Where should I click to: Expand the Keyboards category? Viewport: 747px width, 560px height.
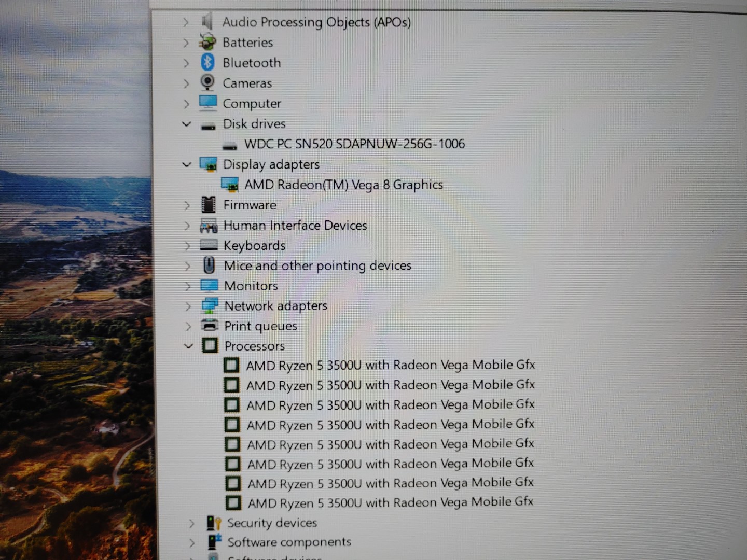[x=187, y=245]
